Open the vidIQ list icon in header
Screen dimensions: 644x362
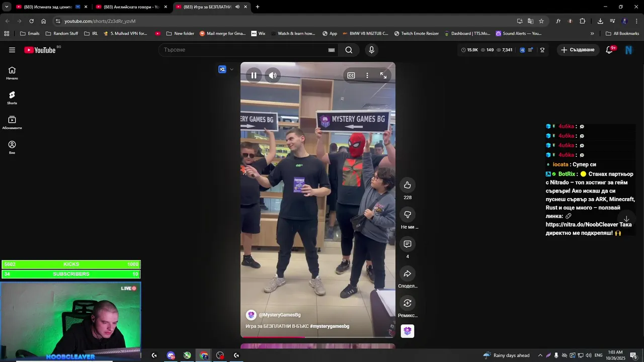tap(530, 50)
